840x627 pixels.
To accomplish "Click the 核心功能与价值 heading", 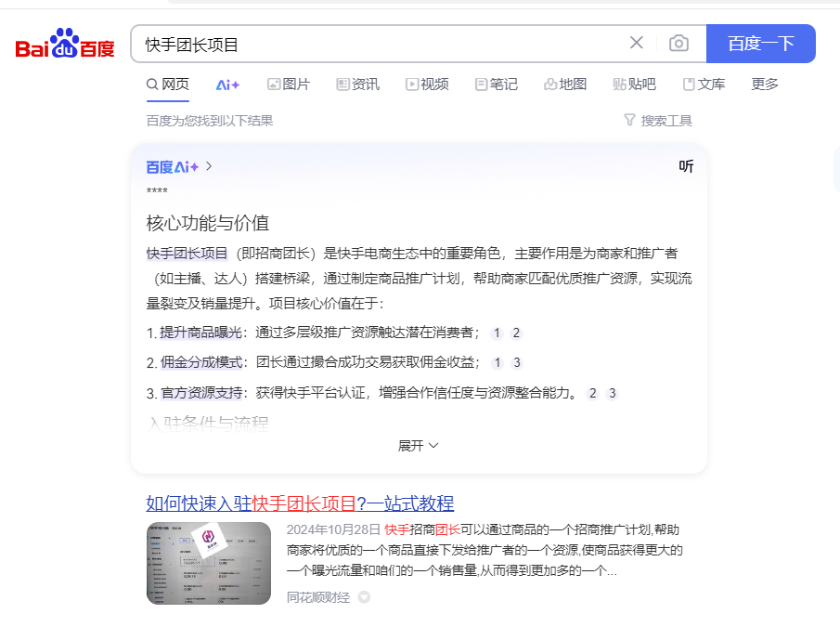I will (208, 223).
